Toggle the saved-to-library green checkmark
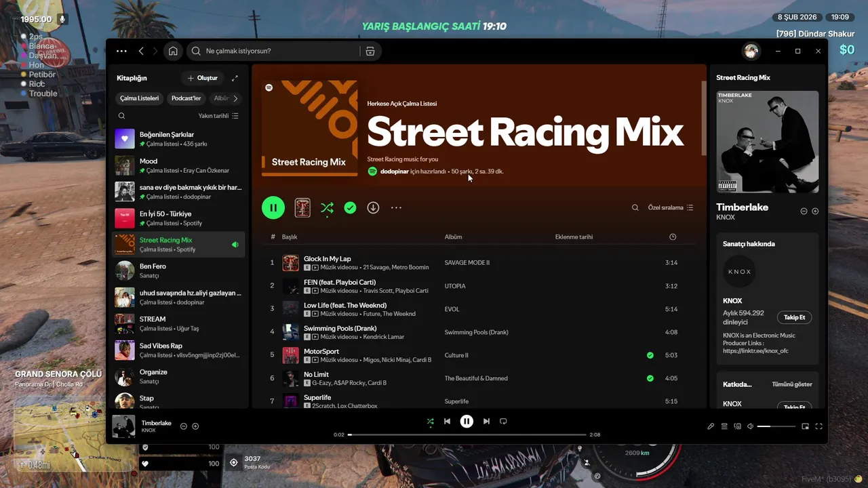Viewport: 868px width, 488px height. point(350,207)
